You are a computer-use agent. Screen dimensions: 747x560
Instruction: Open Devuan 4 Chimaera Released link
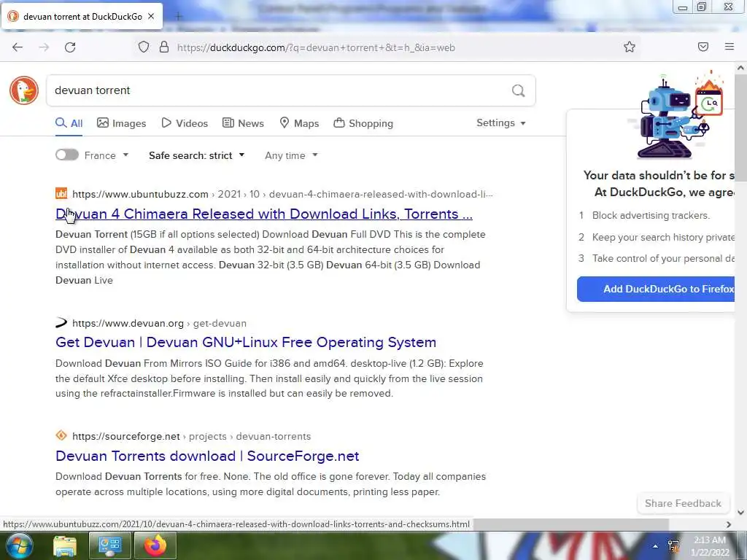pyautogui.click(x=264, y=214)
